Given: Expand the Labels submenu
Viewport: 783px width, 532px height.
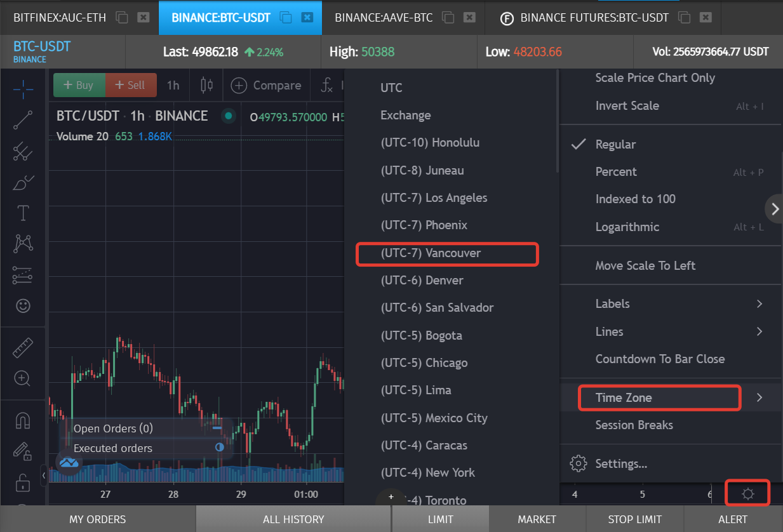Looking at the screenshot, I should coord(670,303).
